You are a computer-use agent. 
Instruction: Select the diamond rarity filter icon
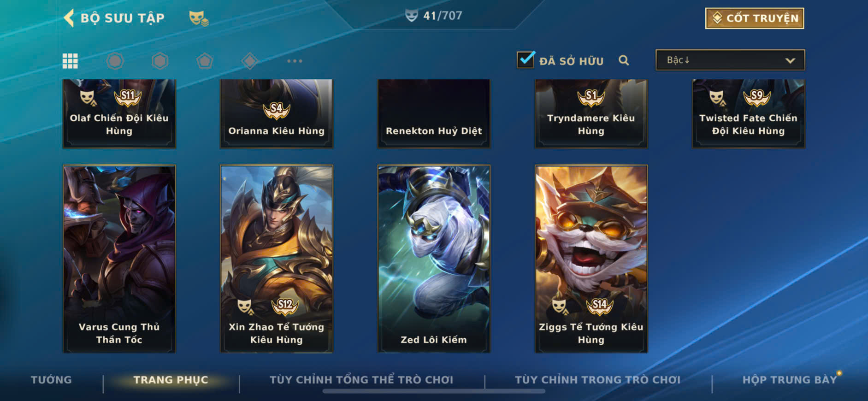tap(249, 61)
